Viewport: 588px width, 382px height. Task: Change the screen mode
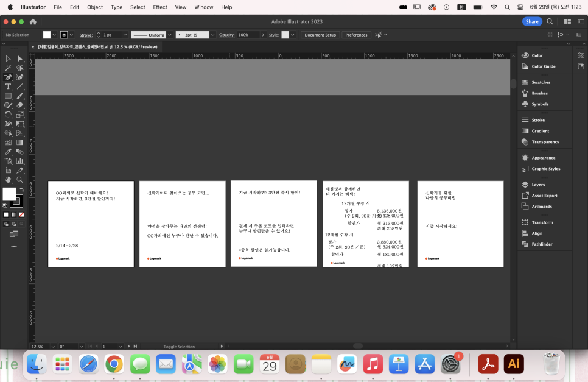(x=14, y=234)
